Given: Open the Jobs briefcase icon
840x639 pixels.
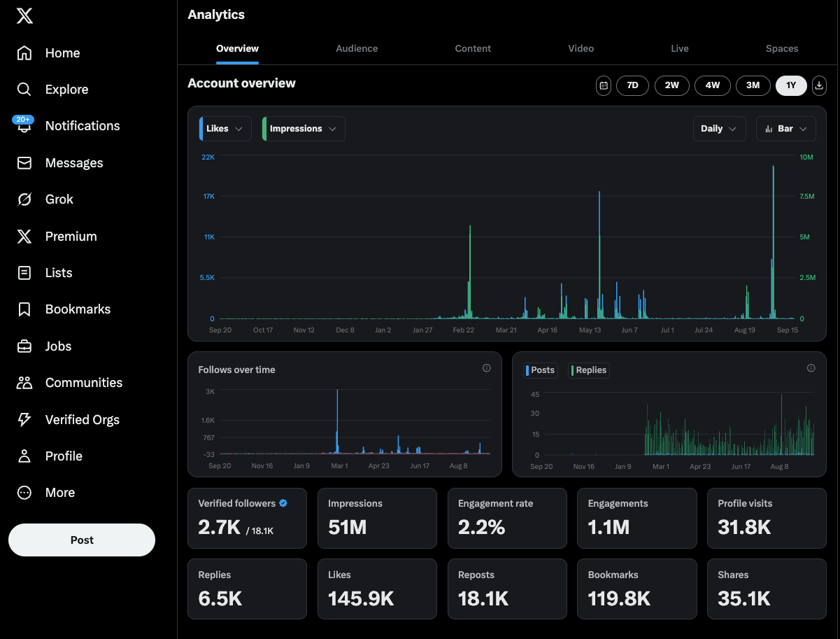Looking at the screenshot, I should click(24, 346).
